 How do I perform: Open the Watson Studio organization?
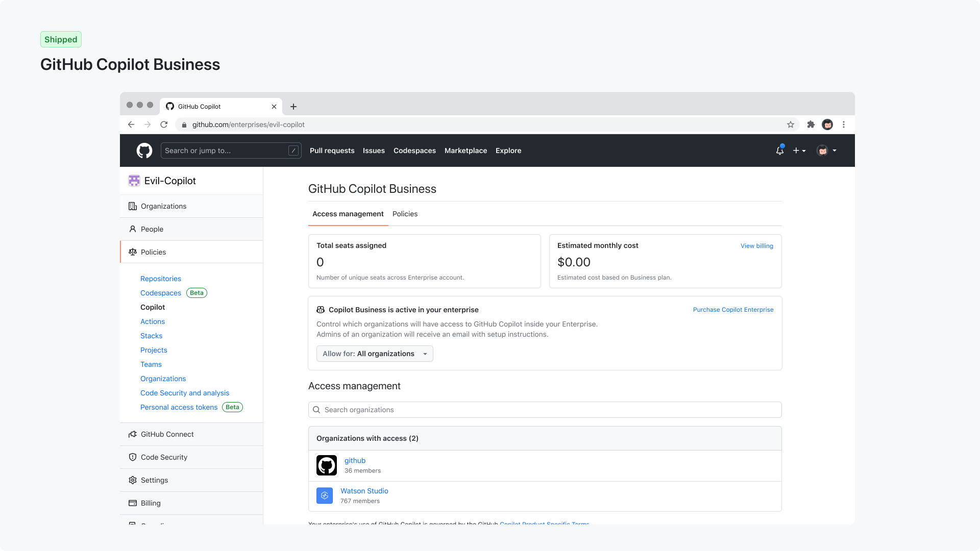pos(364,491)
